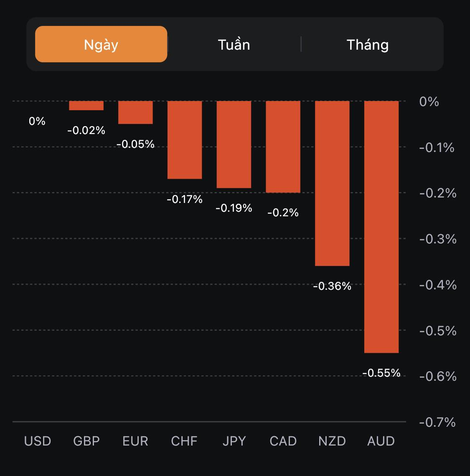Switch to the Tuần tab
The width and height of the screenshot is (470, 476).
point(234,44)
